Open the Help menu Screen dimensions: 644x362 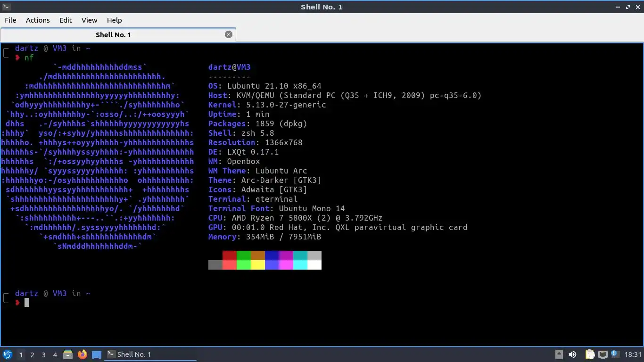[x=114, y=20]
